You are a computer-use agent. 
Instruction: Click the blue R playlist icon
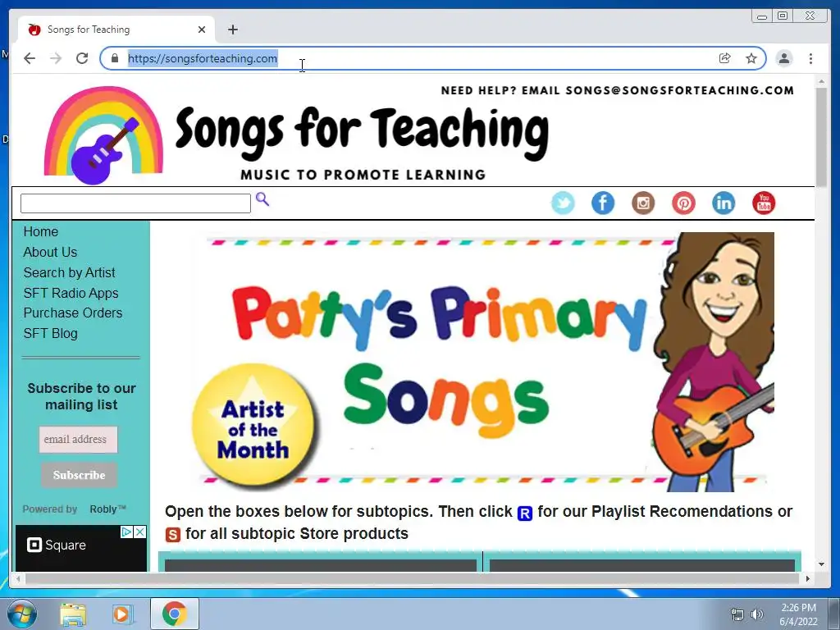[525, 514]
